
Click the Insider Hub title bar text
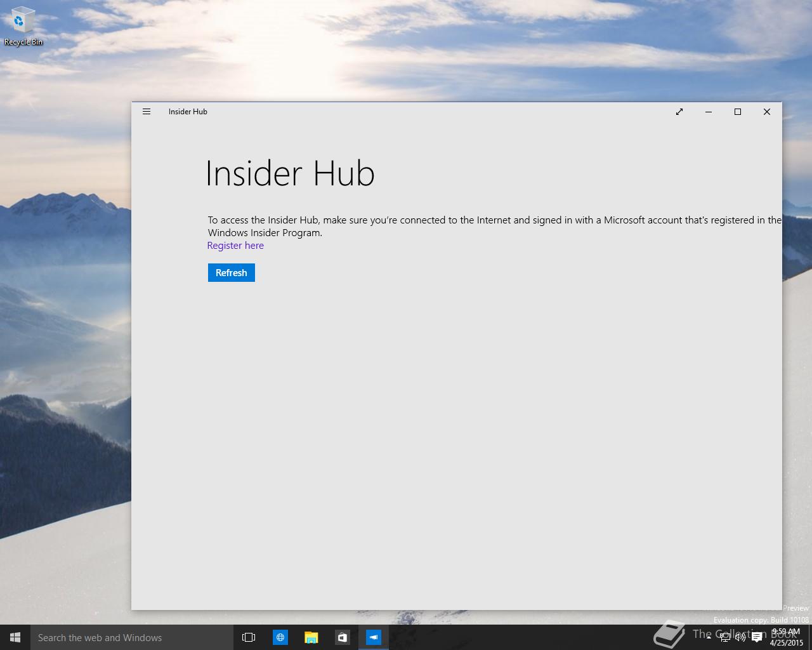[188, 112]
